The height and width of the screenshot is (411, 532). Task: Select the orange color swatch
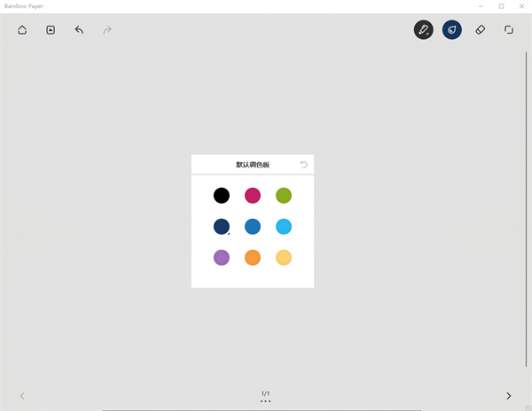click(253, 258)
